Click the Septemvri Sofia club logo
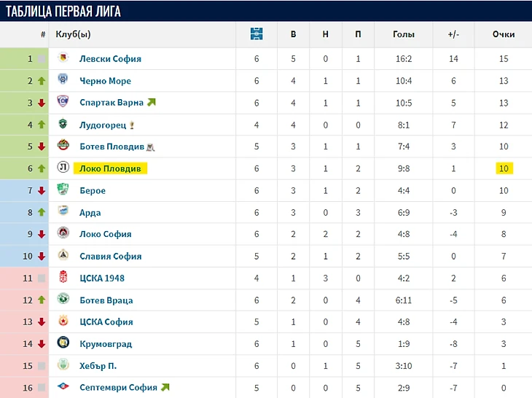The image size is (532, 398). pos(63,386)
